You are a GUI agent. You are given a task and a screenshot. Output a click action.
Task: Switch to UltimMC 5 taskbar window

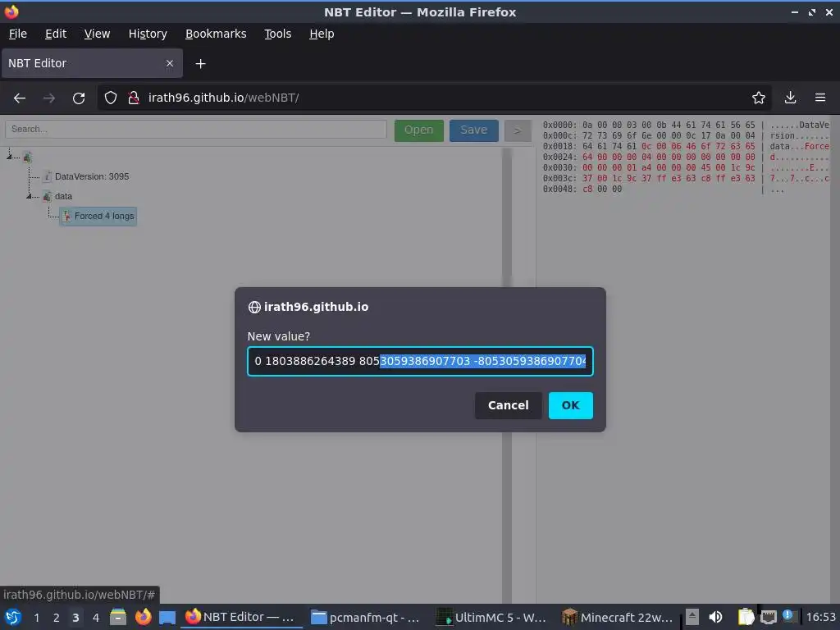pyautogui.click(x=491, y=617)
